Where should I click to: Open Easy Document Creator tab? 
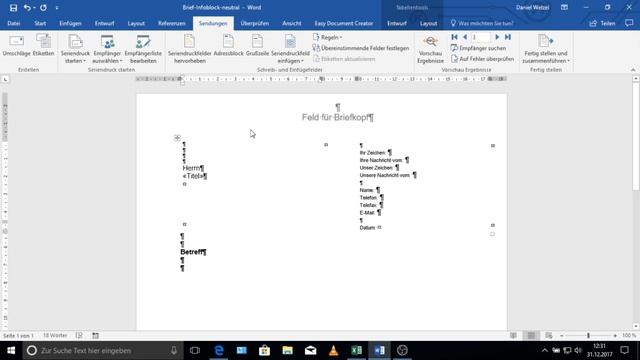coord(344,23)
